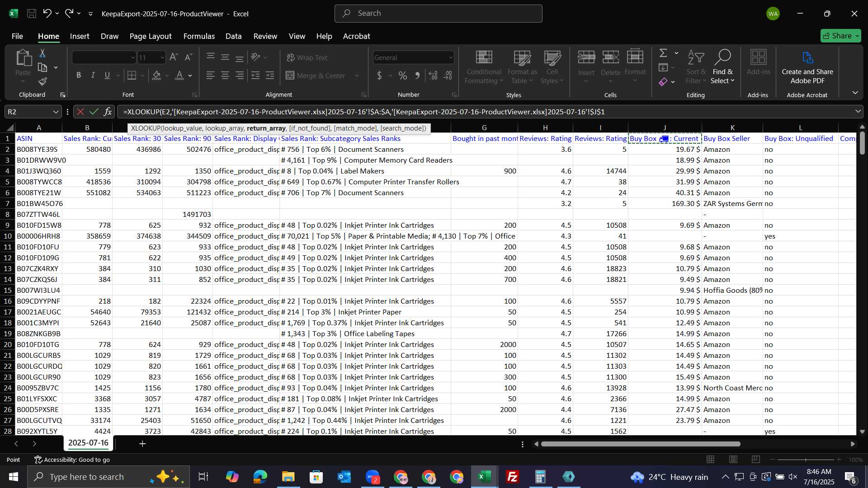Click the Windows Start button
The width and height of the screenshot is (868, 488).
(x=14, y=477)
